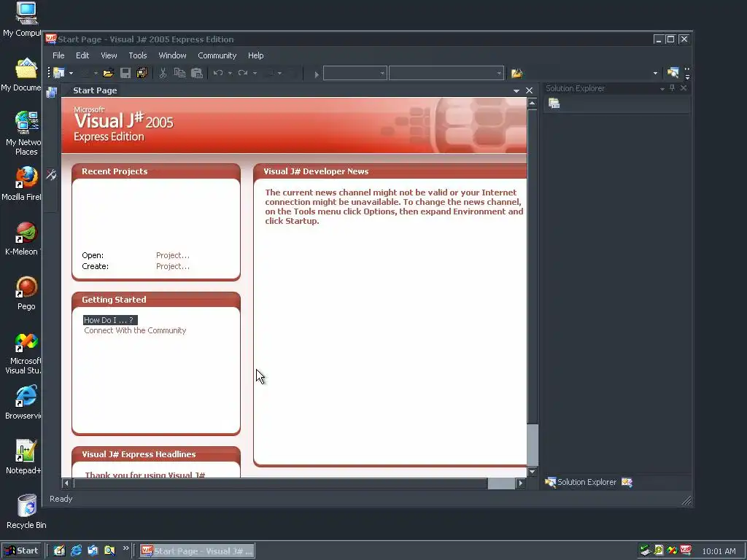Open the active documents list dropdown arrow
Image resolution: width=747 pixels, height=560 pixels.
pyautogui.click(x=516, y=90)
